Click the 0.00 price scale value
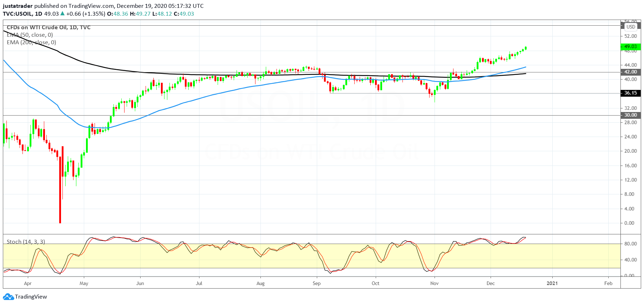The image size is (644, 305). tap(629, 223)
